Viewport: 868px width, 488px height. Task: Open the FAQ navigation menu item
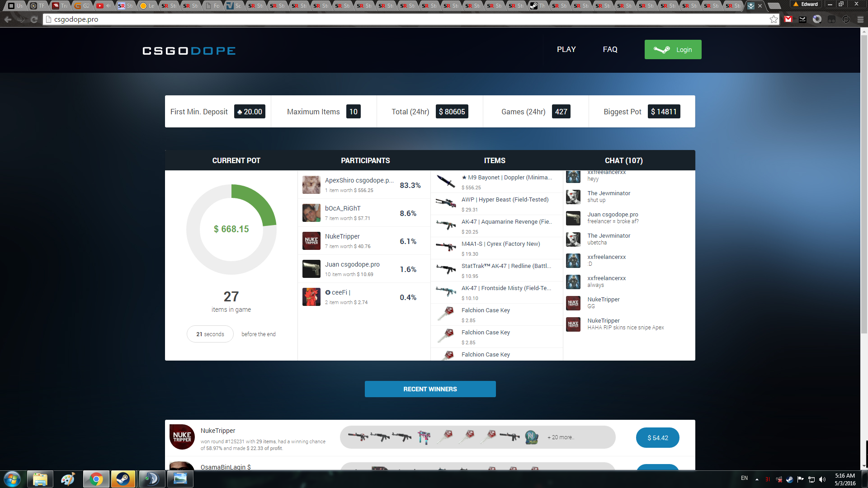coord(610,50)
